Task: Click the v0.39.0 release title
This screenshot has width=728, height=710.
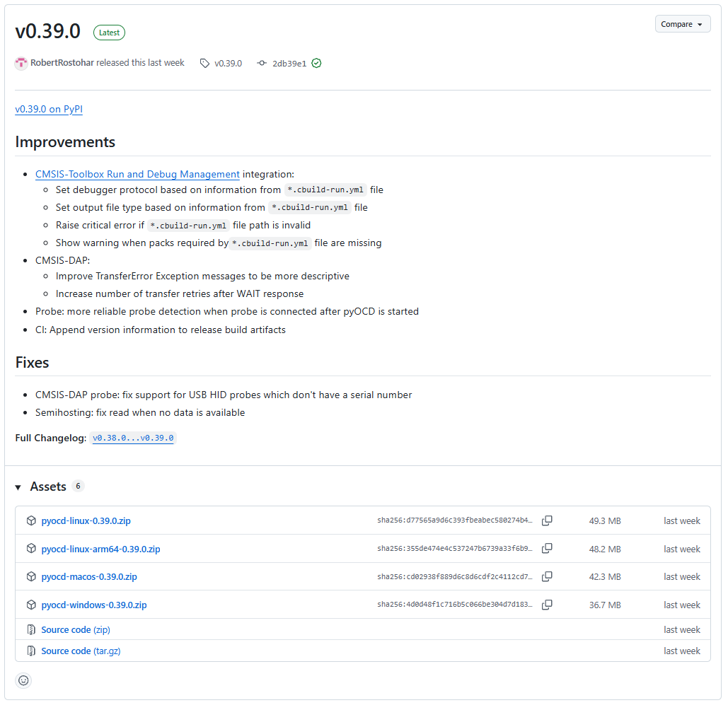Action: point(48,31)
